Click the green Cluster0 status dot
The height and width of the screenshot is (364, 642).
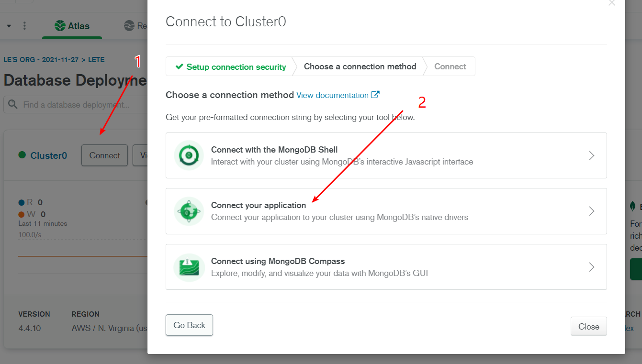(22, 155)
